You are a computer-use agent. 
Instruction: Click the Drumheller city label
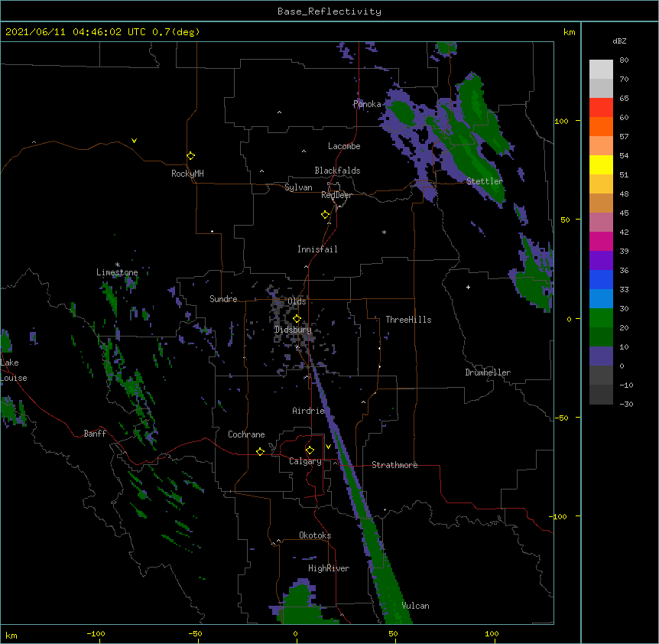(x=488, y=372)
